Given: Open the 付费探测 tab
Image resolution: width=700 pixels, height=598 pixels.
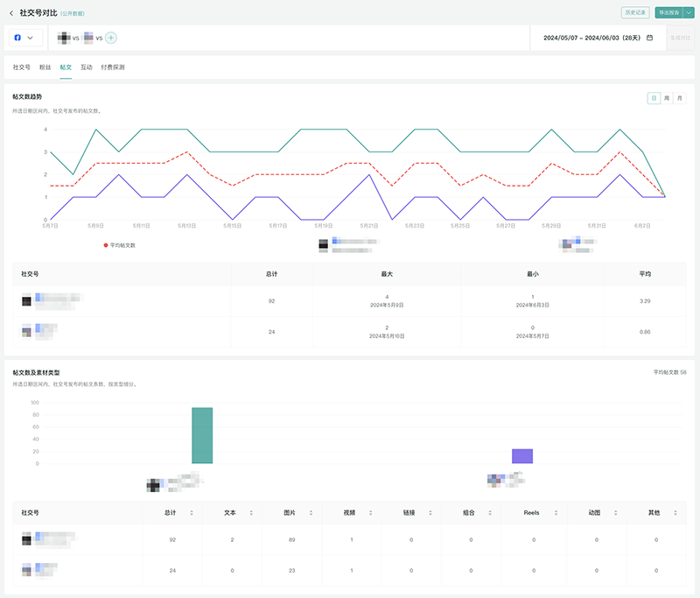Looking at the screenshot, I should tap(112, 67).
